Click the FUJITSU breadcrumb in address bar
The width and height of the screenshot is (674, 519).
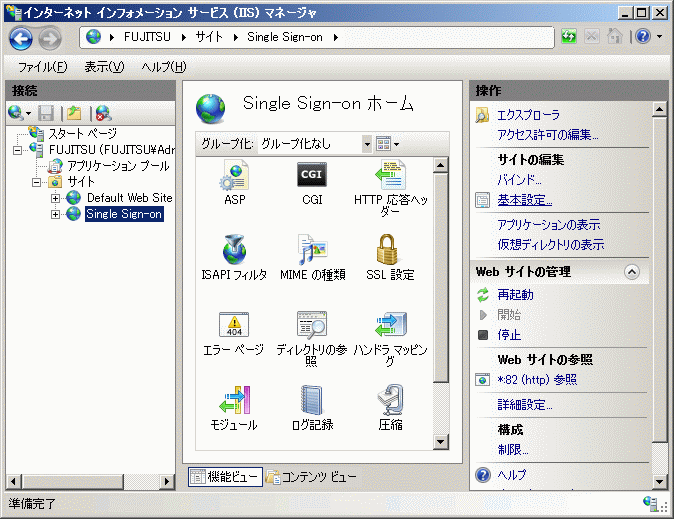click(147, 37)
